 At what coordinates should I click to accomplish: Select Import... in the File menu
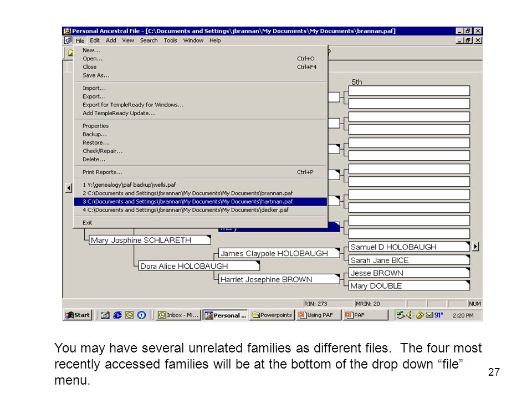[x=201, y=88]
